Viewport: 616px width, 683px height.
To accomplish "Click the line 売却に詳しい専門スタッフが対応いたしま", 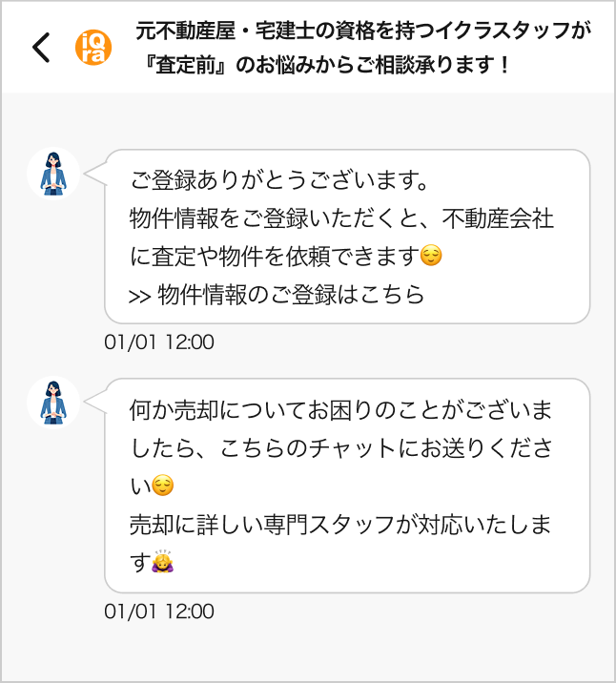I will [x=340, y=525].
